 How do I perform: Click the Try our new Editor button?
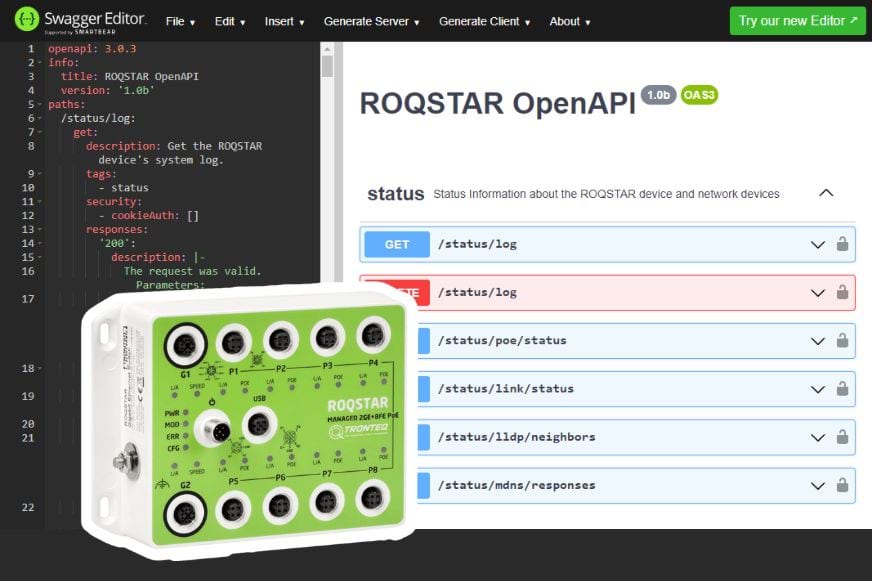click(797, 20)
